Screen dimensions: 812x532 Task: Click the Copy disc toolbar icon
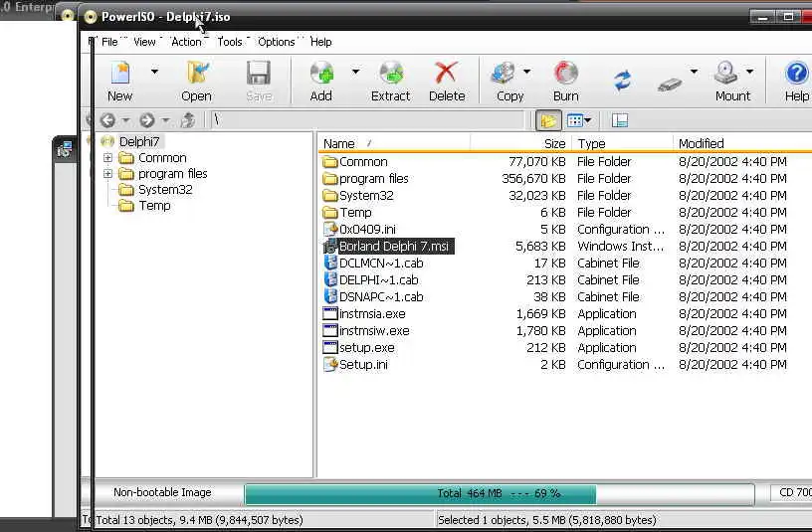504,73
